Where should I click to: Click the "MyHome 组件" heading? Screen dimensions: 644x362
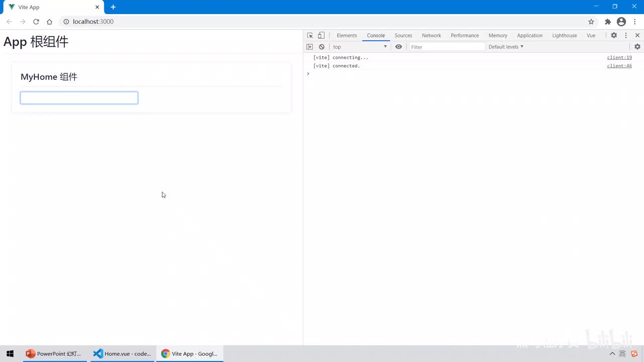49,77
